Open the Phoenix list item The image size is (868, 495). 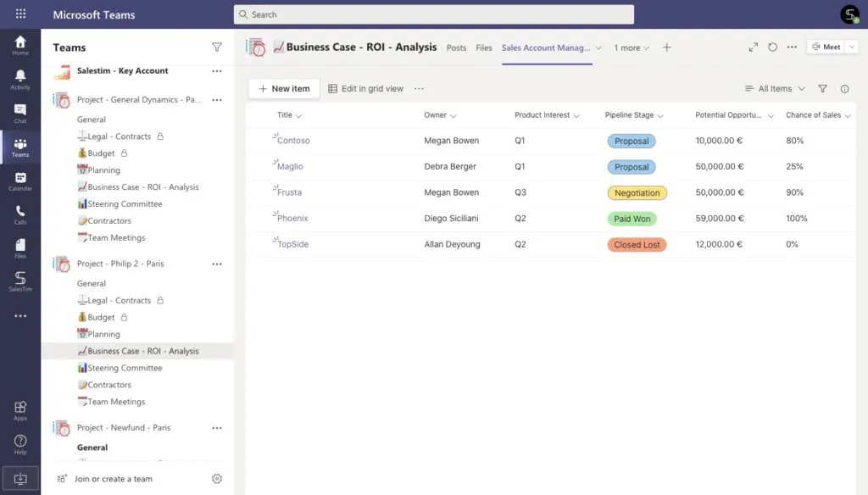292,218
